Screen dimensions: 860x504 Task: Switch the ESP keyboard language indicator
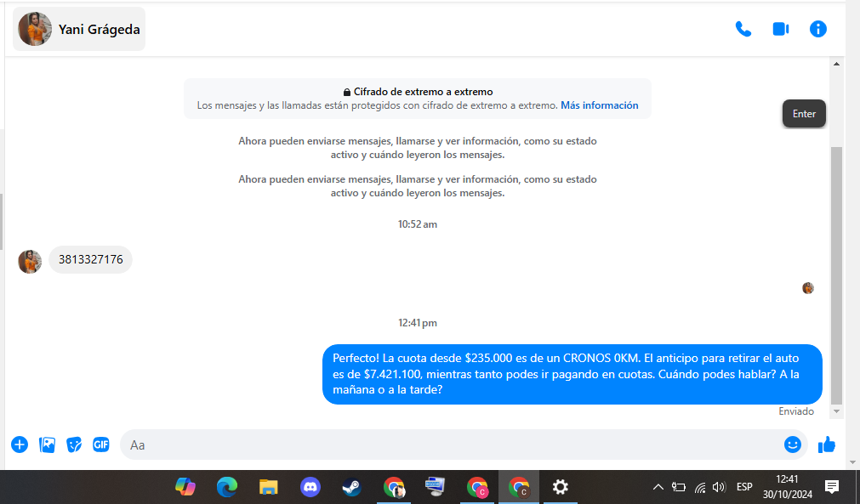[744, 487]
